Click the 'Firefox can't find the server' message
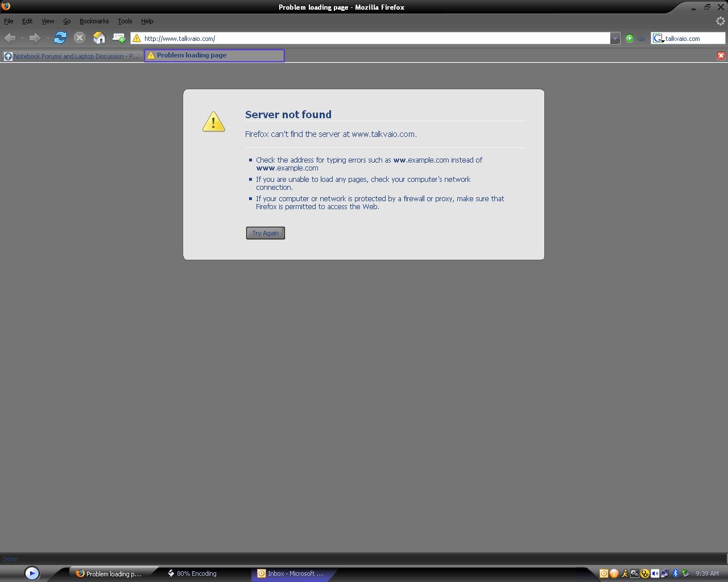The width and height of the screenshot is (728, 582). pyautogui.click(x=331, y=134)
